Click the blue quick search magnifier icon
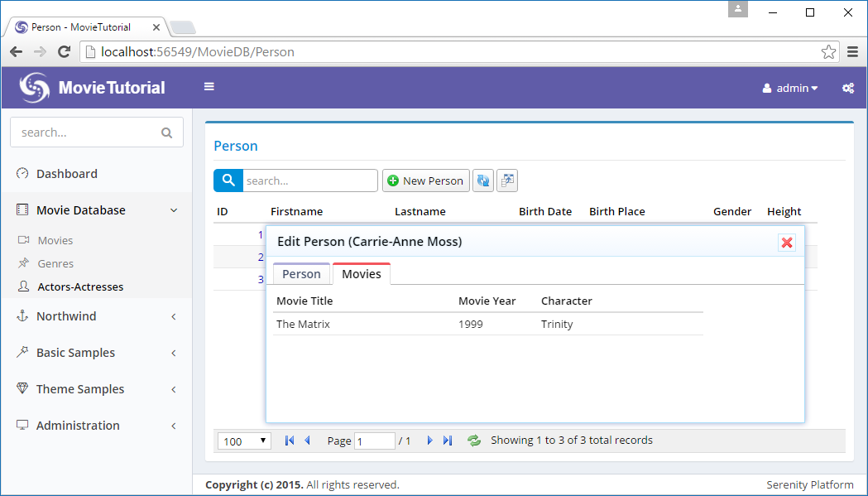The width and height of the screenshot is (868, 496). tap(228, 181)
